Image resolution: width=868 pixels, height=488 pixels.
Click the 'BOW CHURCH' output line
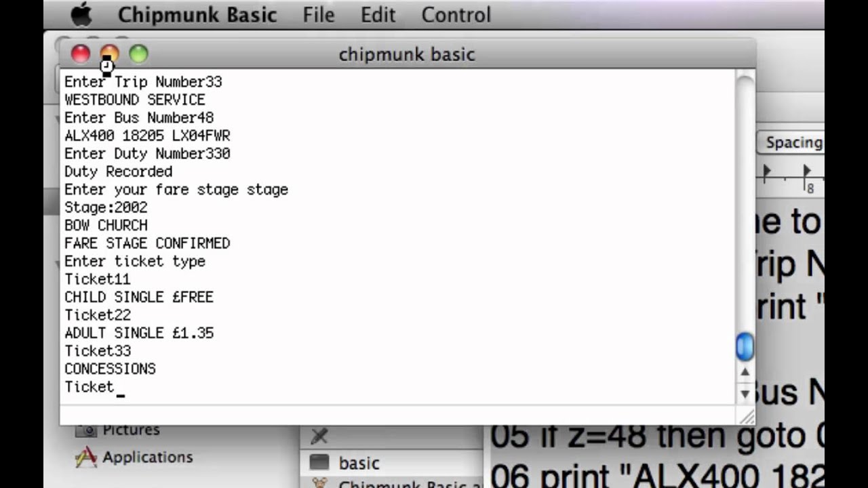[x=106, y=225]
